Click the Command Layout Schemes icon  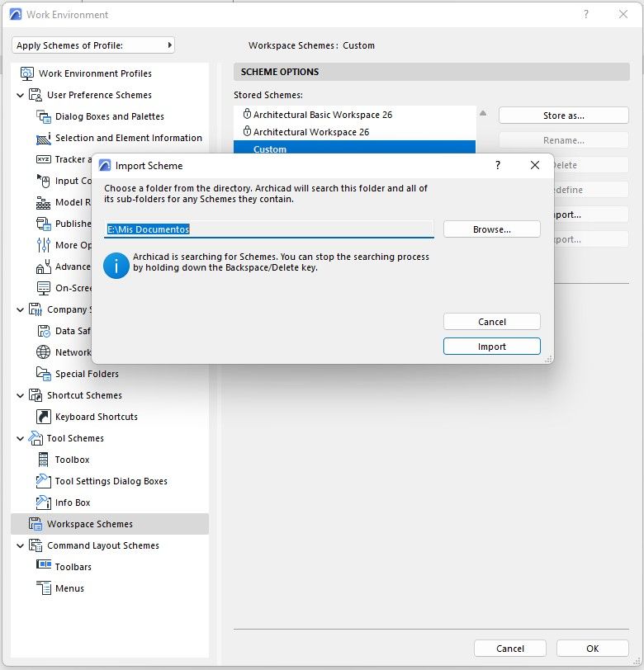tap(35, 545)
